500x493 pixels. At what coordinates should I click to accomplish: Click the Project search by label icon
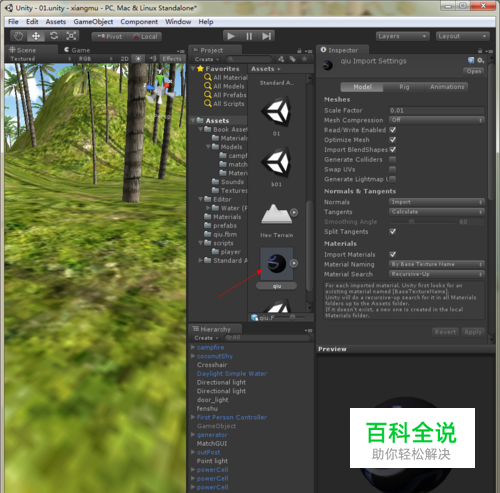pos(292,59)
